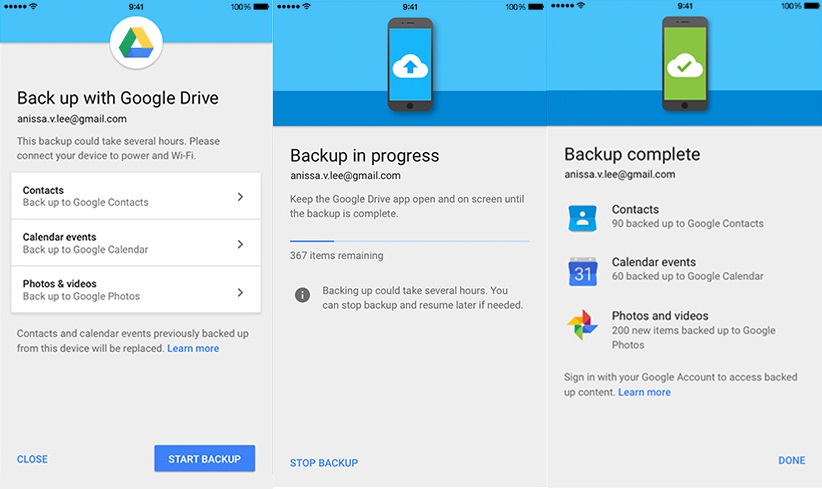This screenshot has height=489, width=822.
Task: Click the Google Drive logo icon
Action: (137, 44)
